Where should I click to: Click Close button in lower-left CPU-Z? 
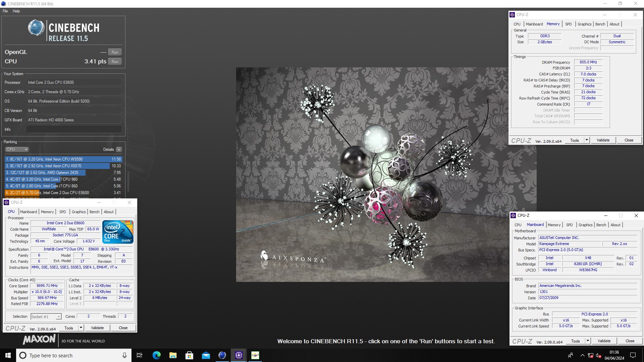(123, 328)
